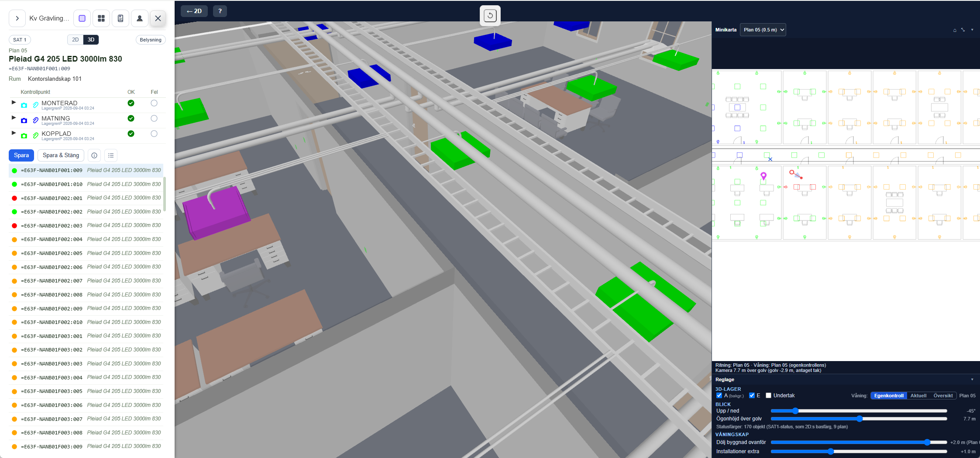980x458 pixels.
Task: Adjust the Upp / ned slider handle
Action: tap(795, 411)
